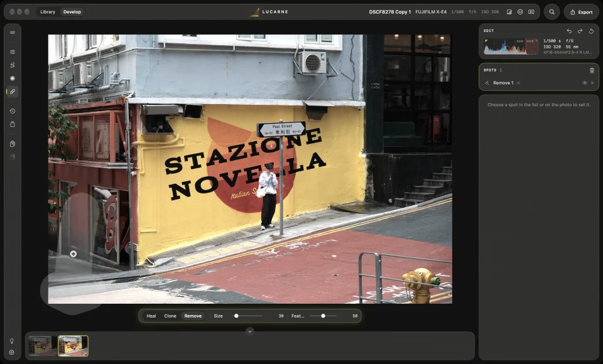This screenshot has height=364, width=603.
Task: Click the Export button
Action: [581, 12]
